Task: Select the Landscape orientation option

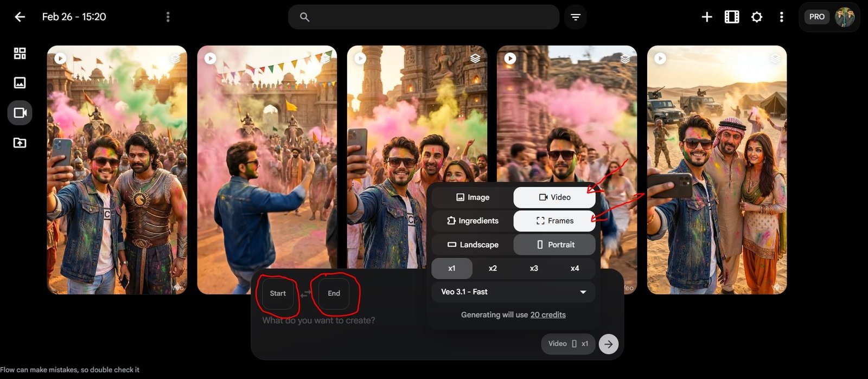Action: 473,245
